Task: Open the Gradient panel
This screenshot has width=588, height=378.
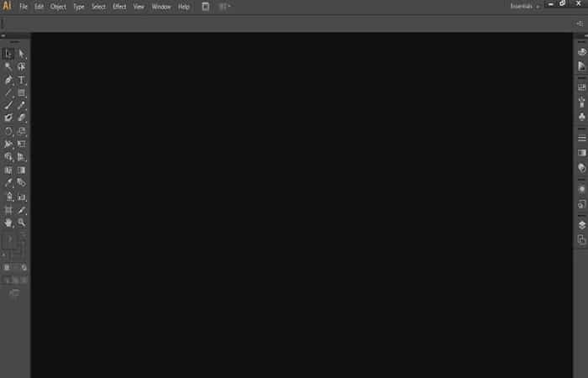Action: [581, 153]
